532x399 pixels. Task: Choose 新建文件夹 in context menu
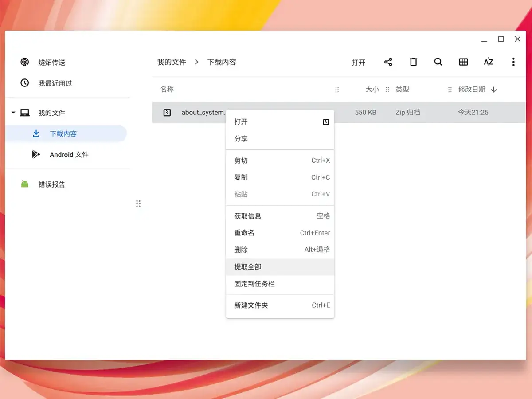pos(280,305)
